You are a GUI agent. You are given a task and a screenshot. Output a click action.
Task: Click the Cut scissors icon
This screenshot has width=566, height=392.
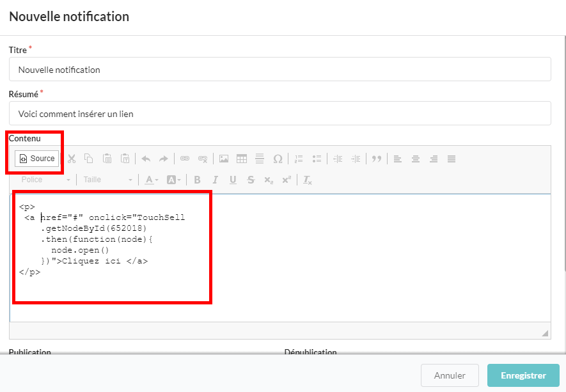tap(72, 159)
